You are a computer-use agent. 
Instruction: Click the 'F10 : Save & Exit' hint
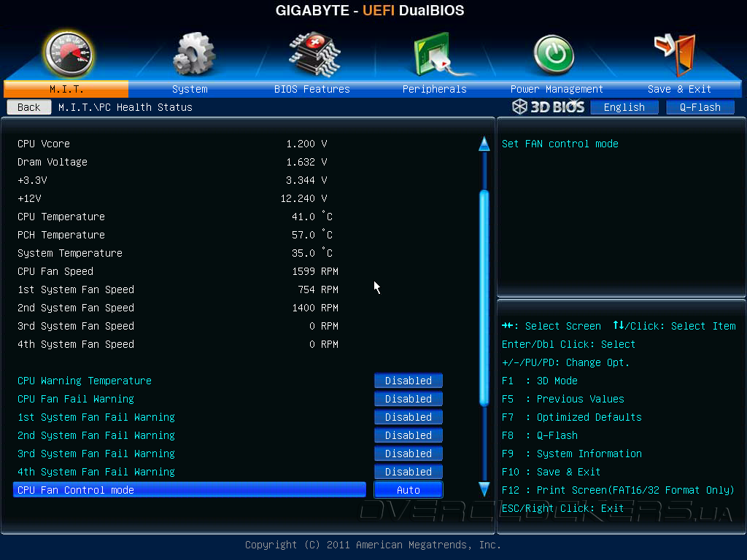tap(551, 472)
